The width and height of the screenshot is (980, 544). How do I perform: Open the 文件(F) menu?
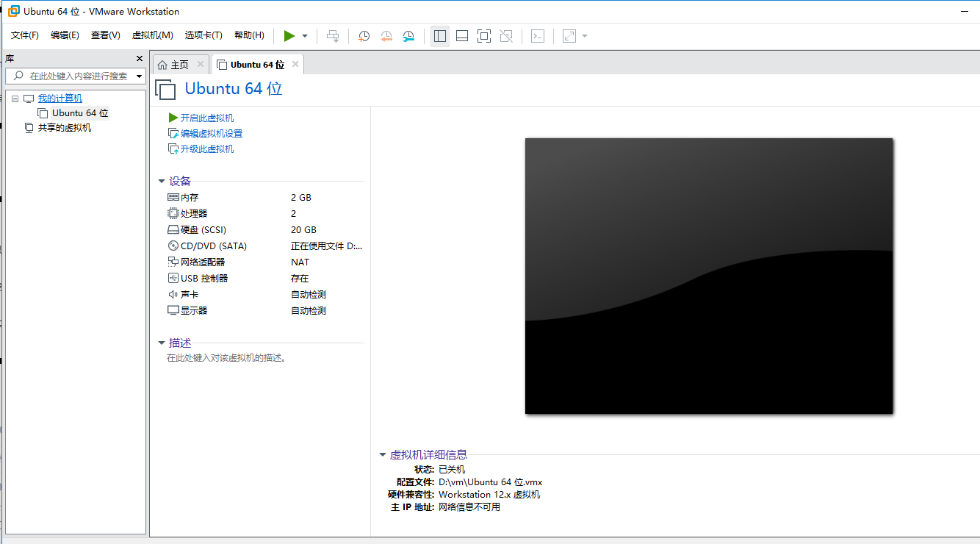coord(25,35)
